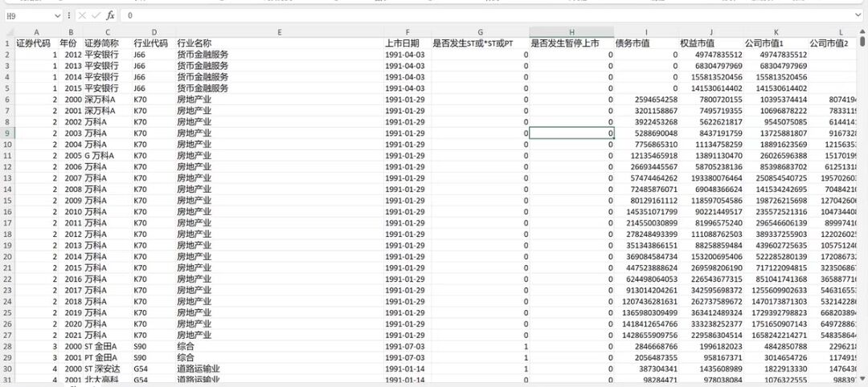Select row header 28
Image resolution: width=868 pixels, height=387 pixels.
pyautogui.click(x=6, y=346)
